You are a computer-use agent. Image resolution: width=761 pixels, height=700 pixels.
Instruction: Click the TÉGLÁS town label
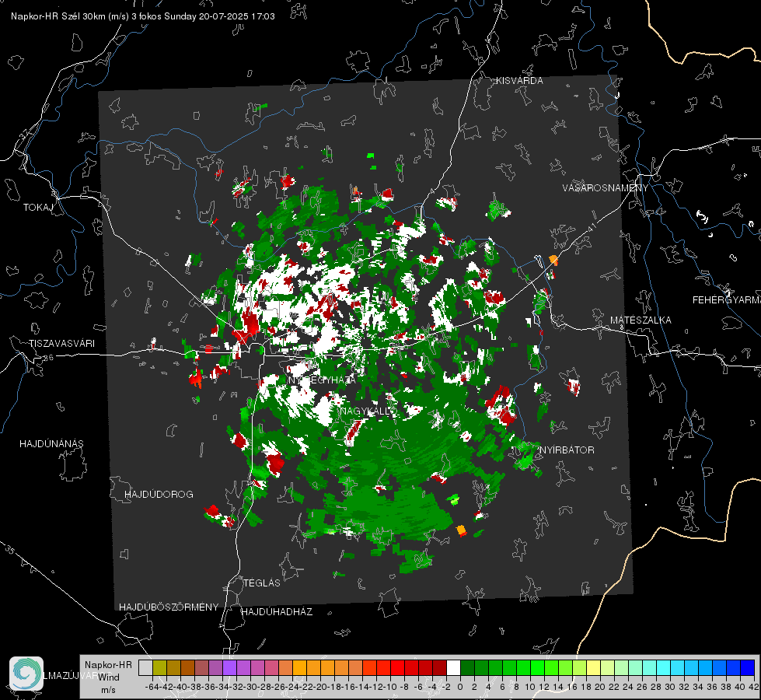pos(262,583)
